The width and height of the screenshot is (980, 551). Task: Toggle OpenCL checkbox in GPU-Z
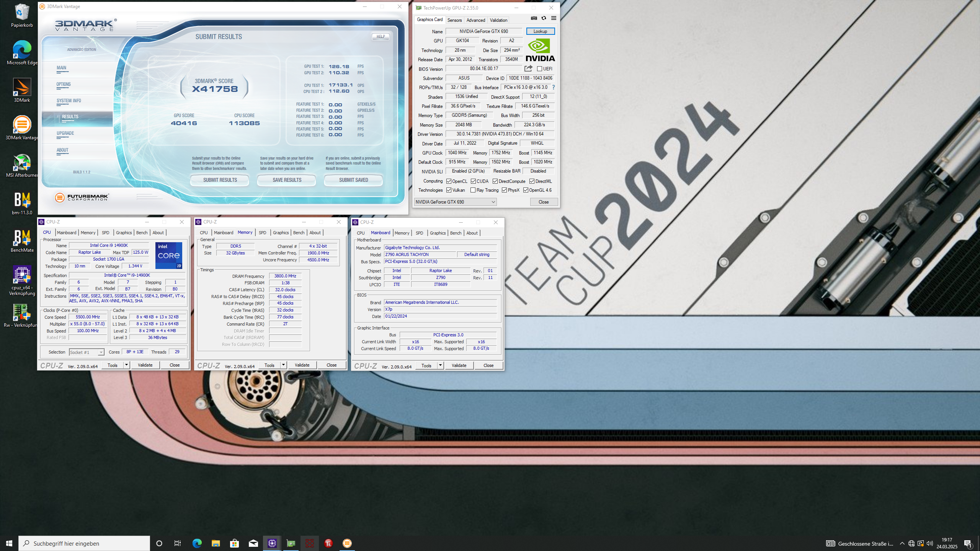[x=449, y=181]
